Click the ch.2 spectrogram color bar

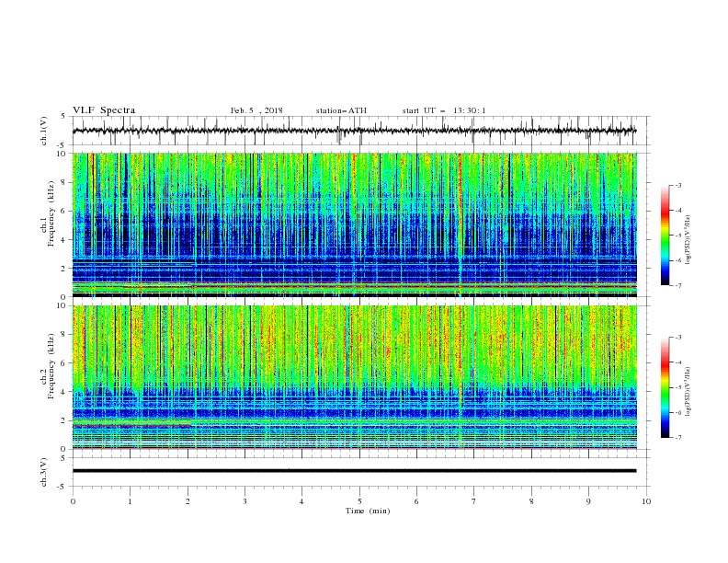(665, 387)
